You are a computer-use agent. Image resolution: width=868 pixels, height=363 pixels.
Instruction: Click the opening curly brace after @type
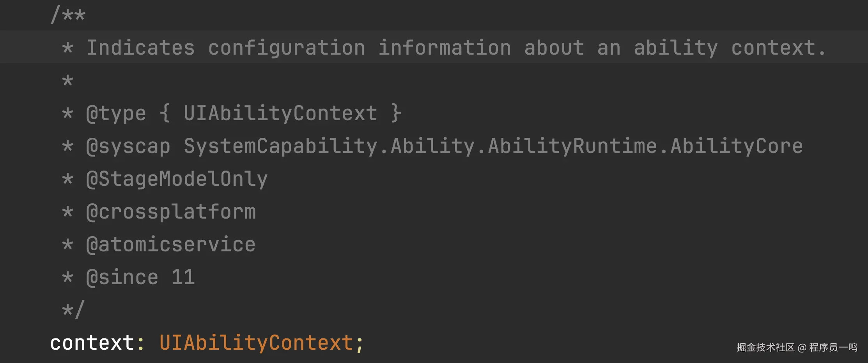(x=165, y=114)
